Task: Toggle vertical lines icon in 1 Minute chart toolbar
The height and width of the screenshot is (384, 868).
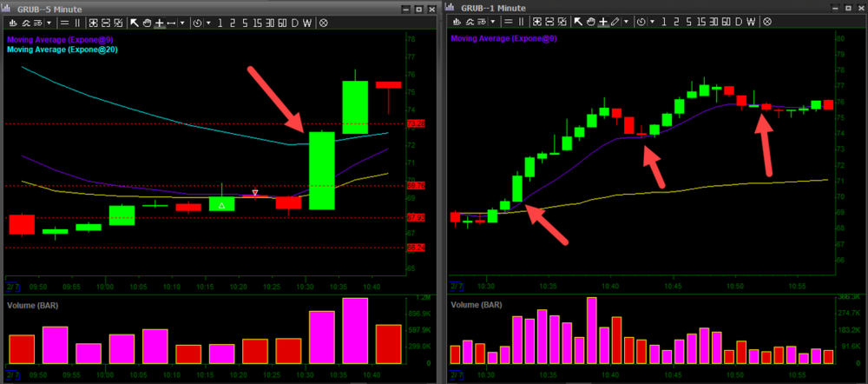Action: 521,22
